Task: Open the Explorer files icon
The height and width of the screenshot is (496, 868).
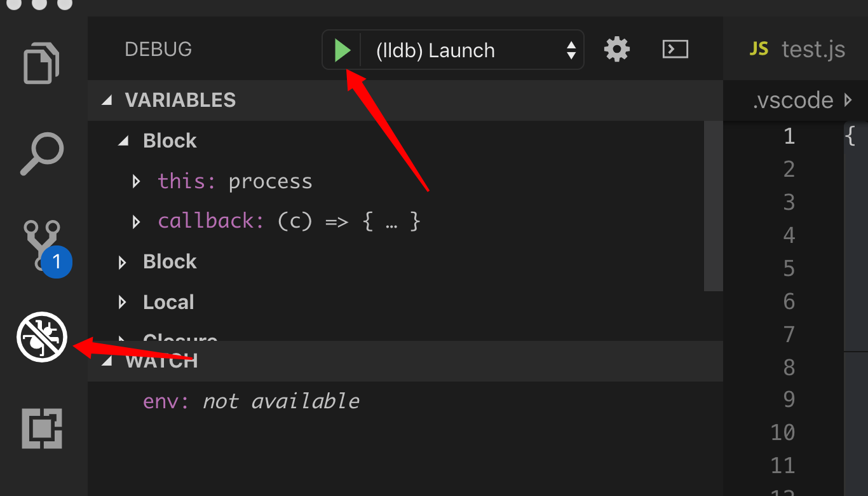Action: pyautogui.click(x=42, y=63)
